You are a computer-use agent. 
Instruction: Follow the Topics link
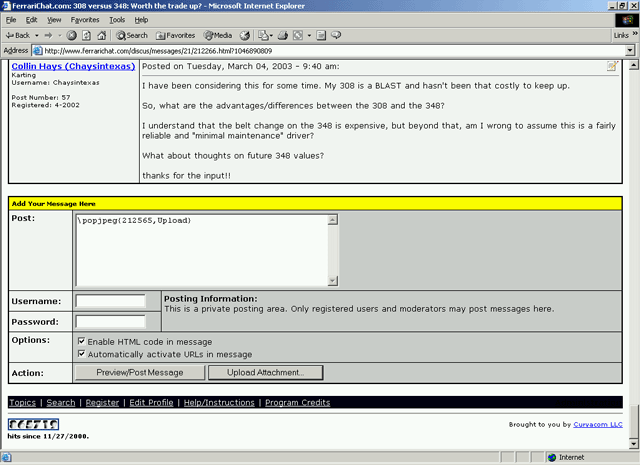click(22, 403)
